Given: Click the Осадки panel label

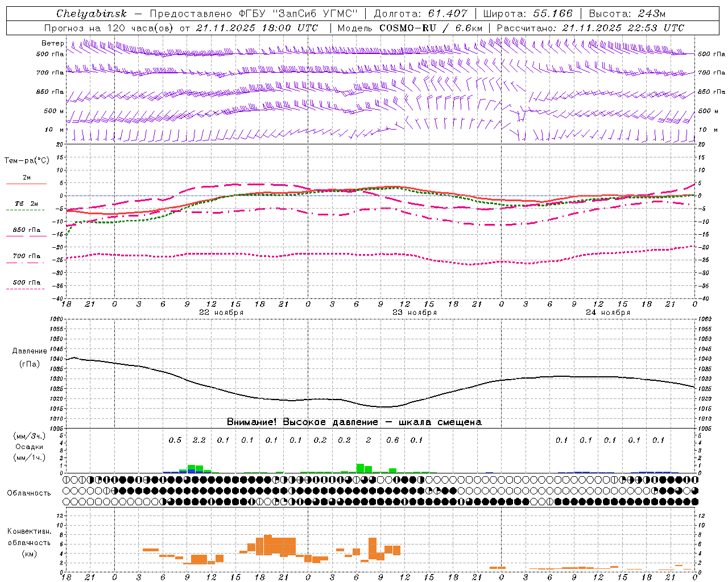Looking at the screenshot, I should click(x=29, y=447).
